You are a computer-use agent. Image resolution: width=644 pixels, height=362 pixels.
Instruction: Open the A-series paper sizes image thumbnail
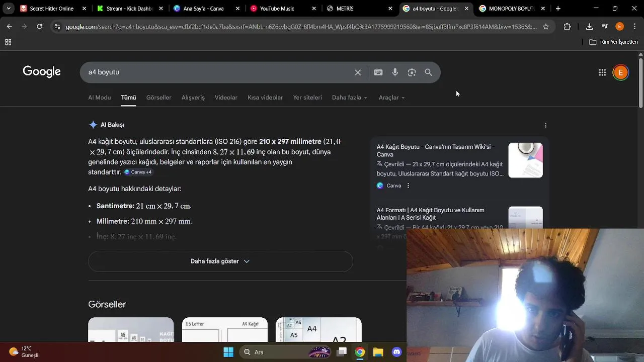tap(318, 329)
